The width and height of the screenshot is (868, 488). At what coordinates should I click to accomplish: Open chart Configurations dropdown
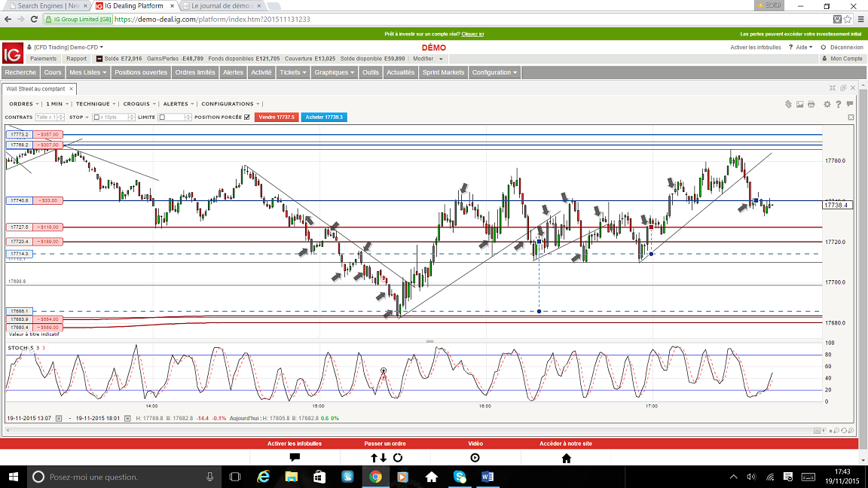point(231,104)
